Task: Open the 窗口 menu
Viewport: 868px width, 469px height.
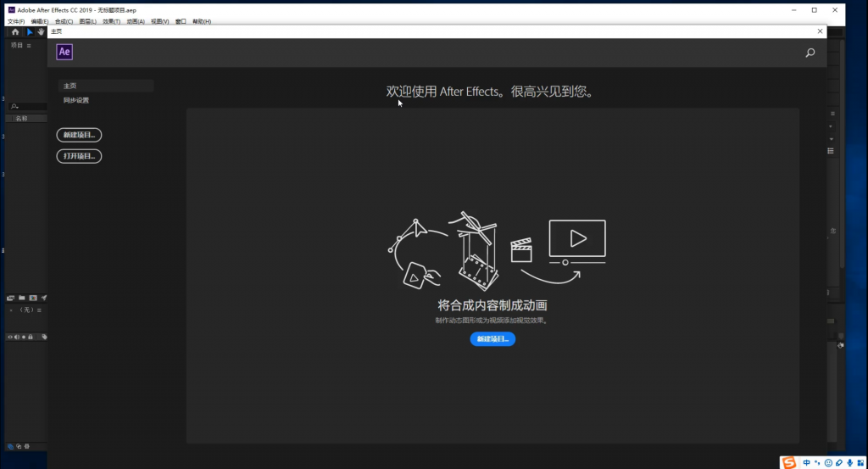Action: coord(181,21)
